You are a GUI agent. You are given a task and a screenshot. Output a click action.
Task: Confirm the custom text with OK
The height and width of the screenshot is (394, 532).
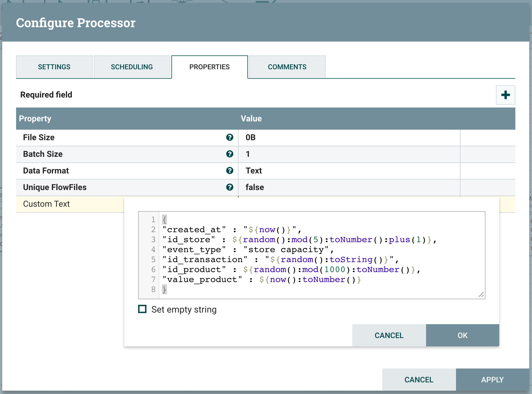click(462, 335)
